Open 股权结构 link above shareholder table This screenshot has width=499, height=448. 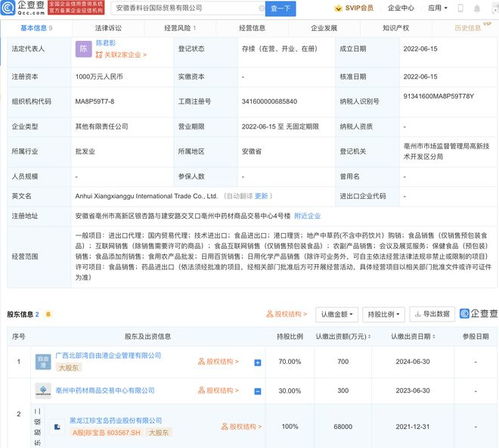pos(287,314)
